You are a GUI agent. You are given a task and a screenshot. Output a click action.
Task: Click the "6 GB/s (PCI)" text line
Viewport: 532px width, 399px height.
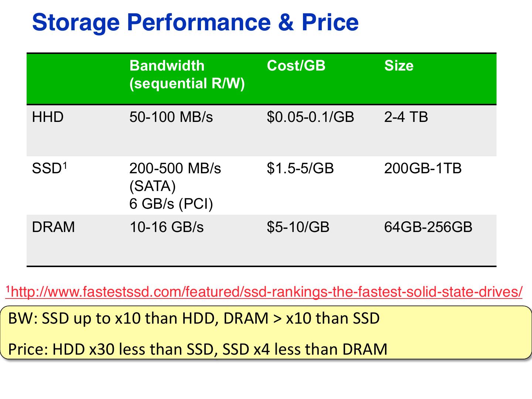(171, 204)
